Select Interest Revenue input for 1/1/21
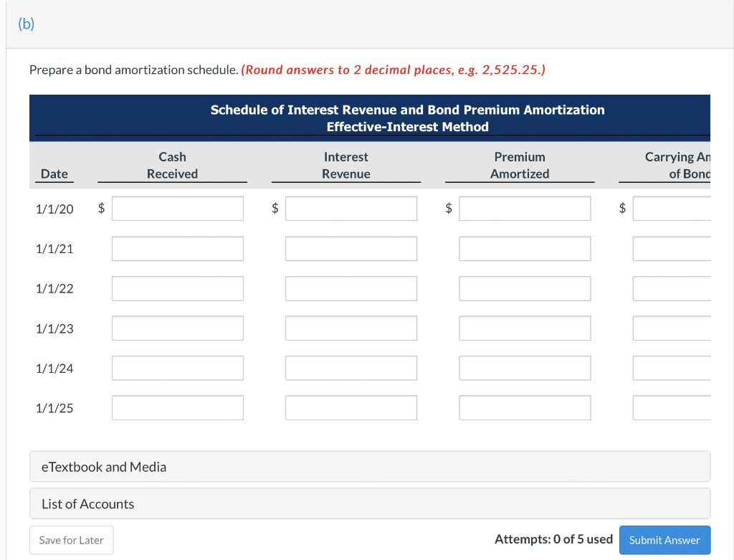 coord(351,249)
